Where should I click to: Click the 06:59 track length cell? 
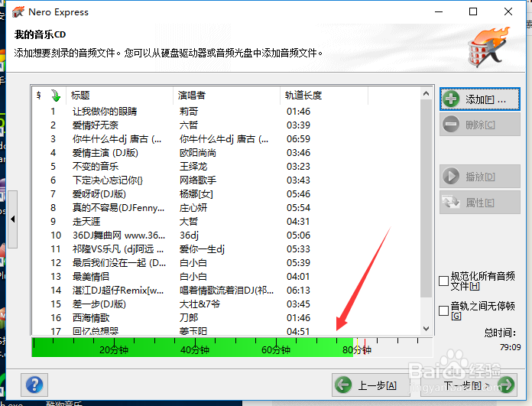(x=298, y=139)
